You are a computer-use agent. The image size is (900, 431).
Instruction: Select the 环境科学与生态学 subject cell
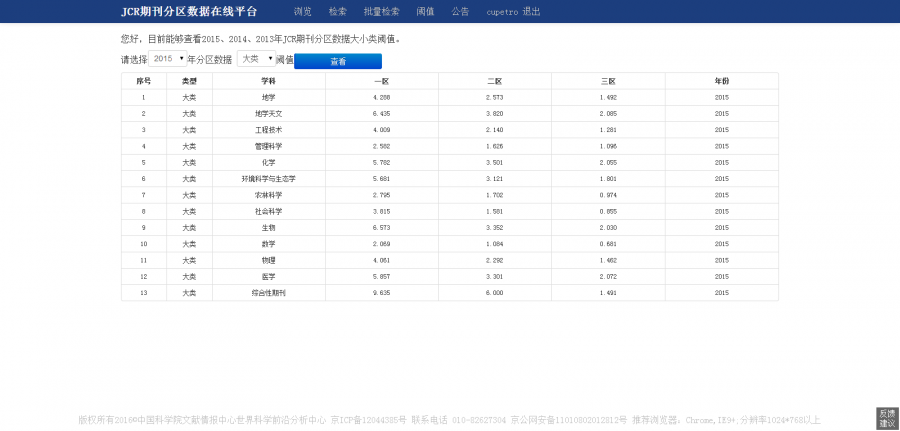[269, 179]
